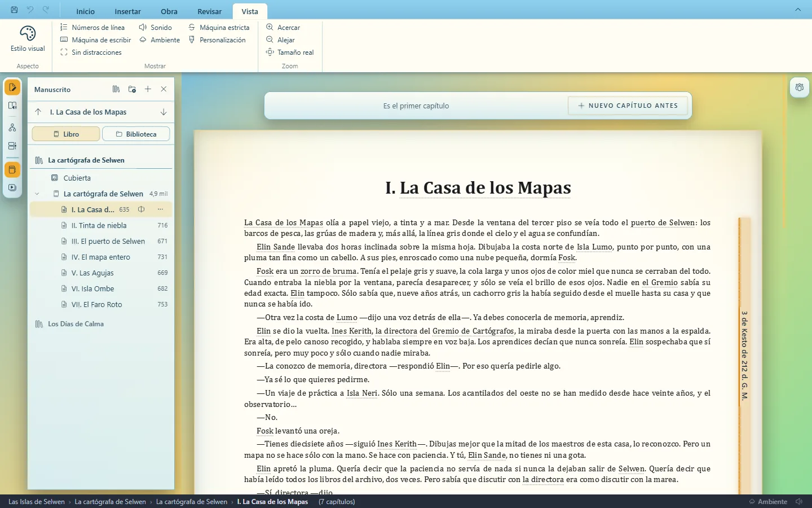Click split-view icon on I. La Casa row
Viewport: 812px width, 508px height.
142,209
